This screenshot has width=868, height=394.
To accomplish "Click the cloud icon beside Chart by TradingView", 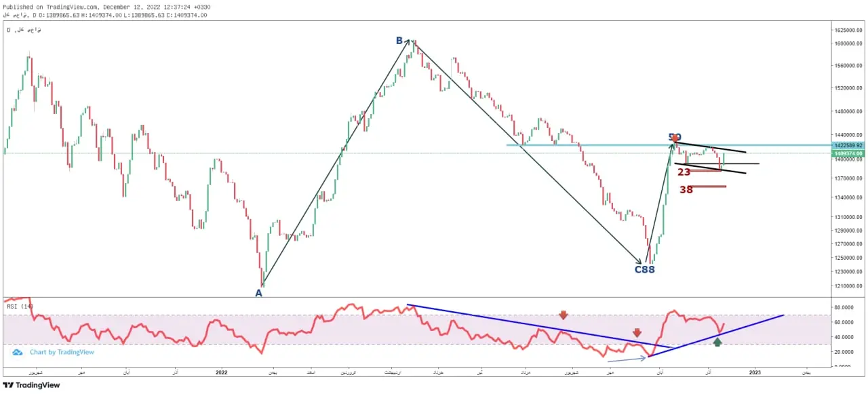I will point(18,352).
